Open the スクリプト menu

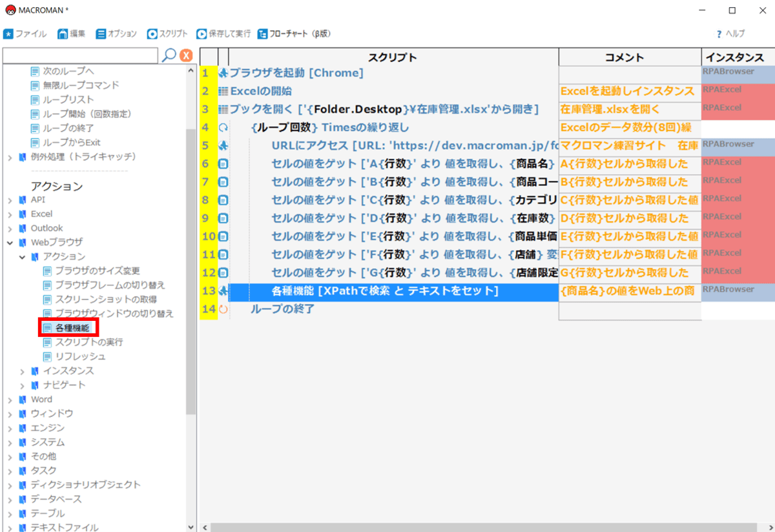167,34
